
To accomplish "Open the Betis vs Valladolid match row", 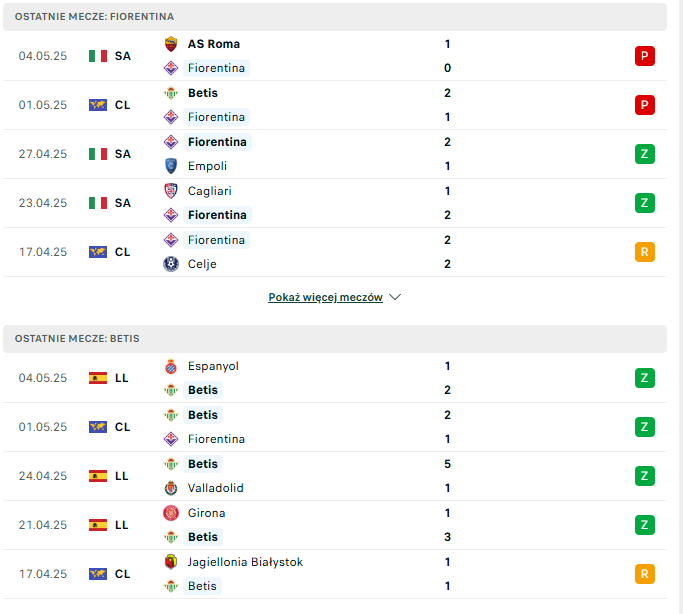I will point(335,476).
